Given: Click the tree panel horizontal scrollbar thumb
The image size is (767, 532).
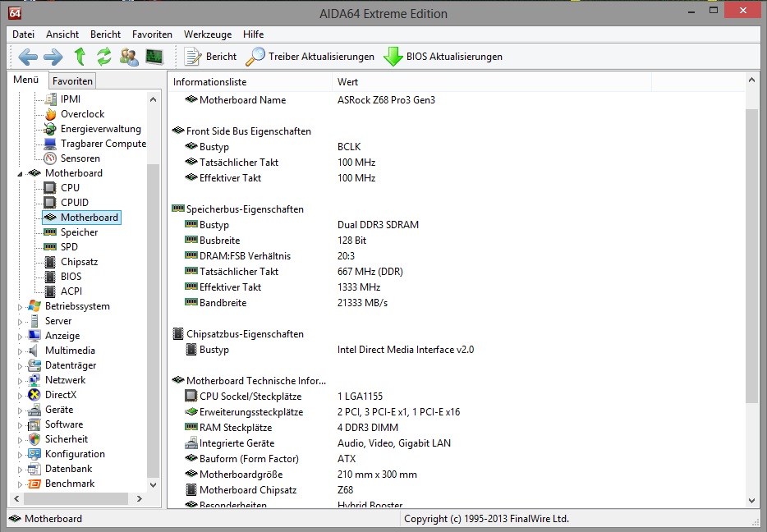Looking at the screenshot, I should coord(76,499).
